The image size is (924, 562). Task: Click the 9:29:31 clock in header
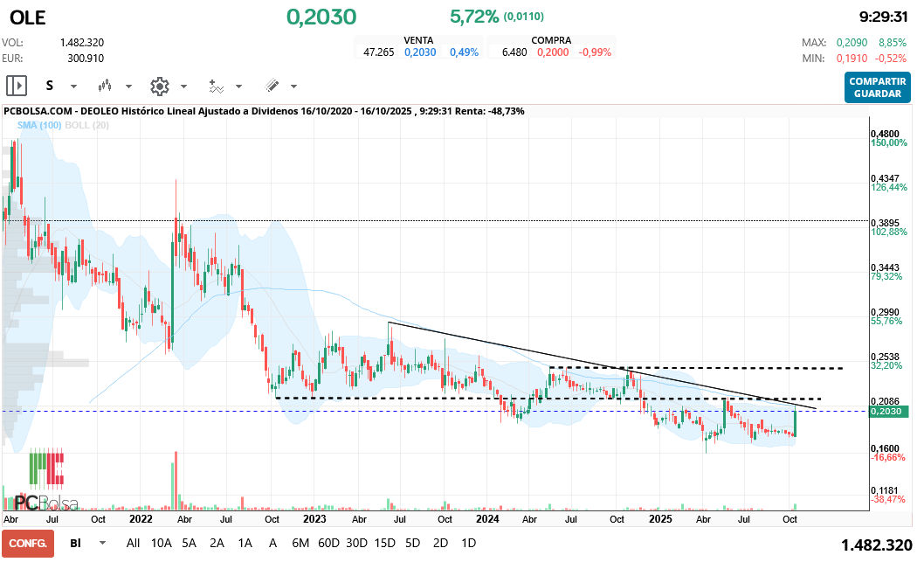883,17
